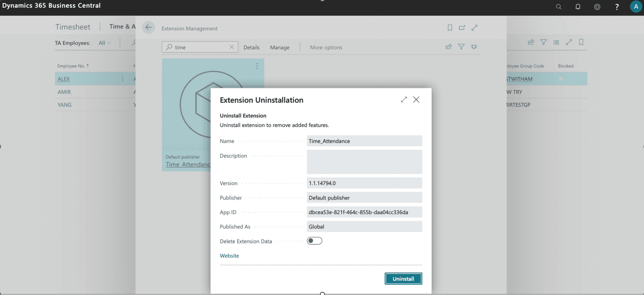This screenshot has height=295, width=644.
Task: Focus the 'time' search field
Action: coord(200,47)
